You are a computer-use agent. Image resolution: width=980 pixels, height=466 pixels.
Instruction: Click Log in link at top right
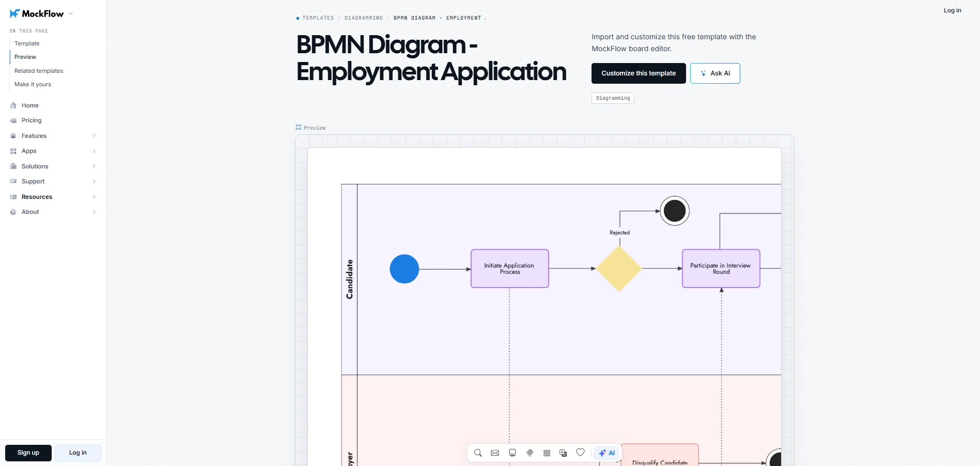(x=952, y=10)
